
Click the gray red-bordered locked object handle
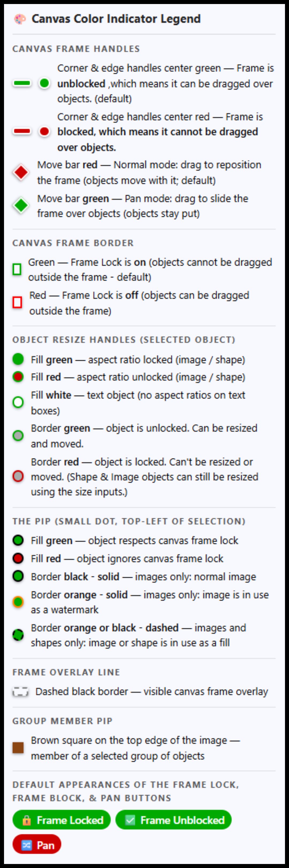(18, 476)
